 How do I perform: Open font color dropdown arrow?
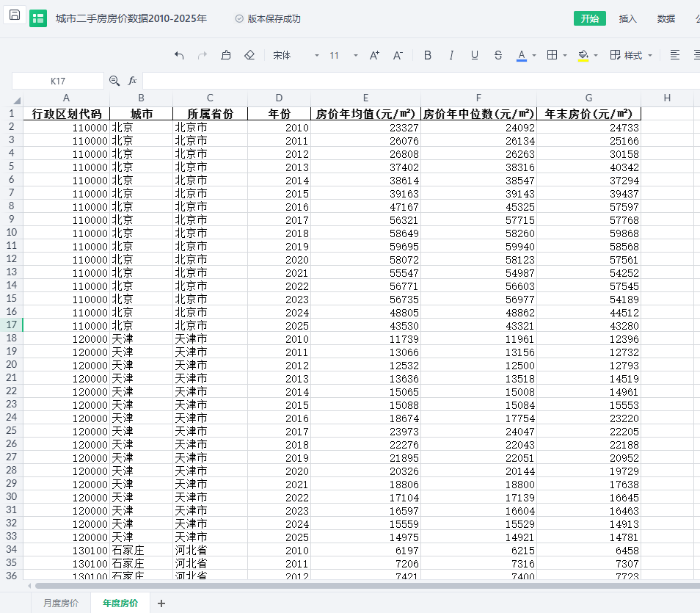tap(534, 55)
